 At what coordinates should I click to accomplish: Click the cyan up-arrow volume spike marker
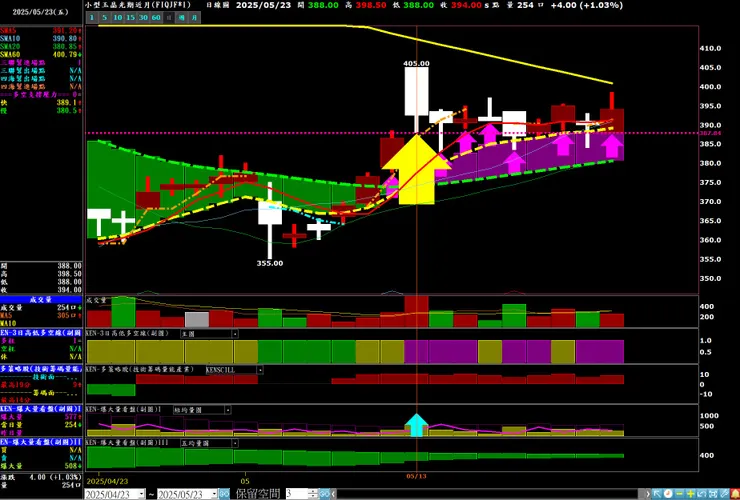pyautogui.click(x=417, y=425)
